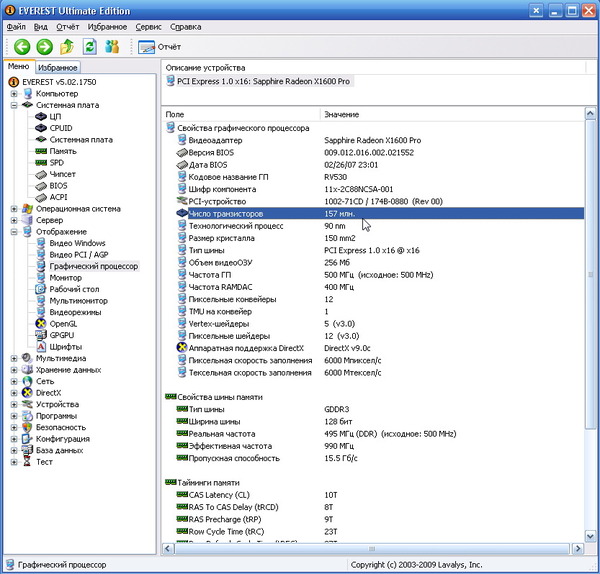
Task: Expand the Устройства tree node
Action: pos(14,404)
